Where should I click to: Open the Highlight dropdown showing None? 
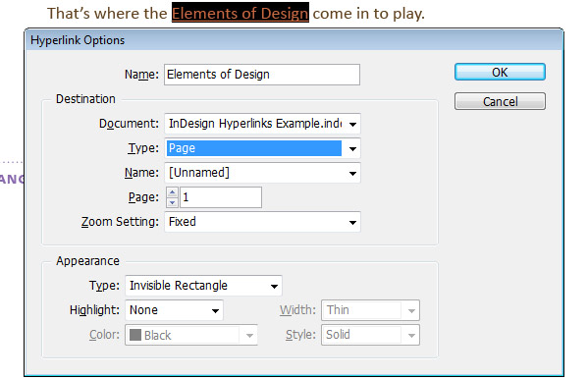click(x=174, y=310)
